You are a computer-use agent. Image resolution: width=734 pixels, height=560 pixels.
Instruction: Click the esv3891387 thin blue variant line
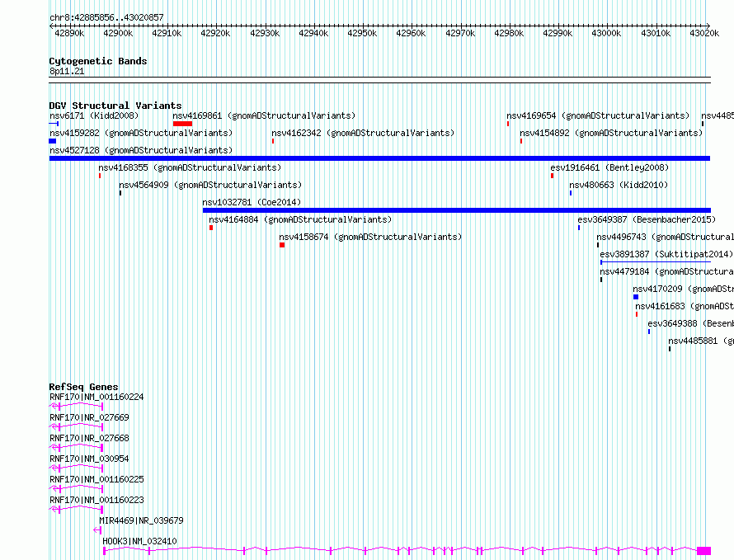pyautogui.click(x=656, y=262)
